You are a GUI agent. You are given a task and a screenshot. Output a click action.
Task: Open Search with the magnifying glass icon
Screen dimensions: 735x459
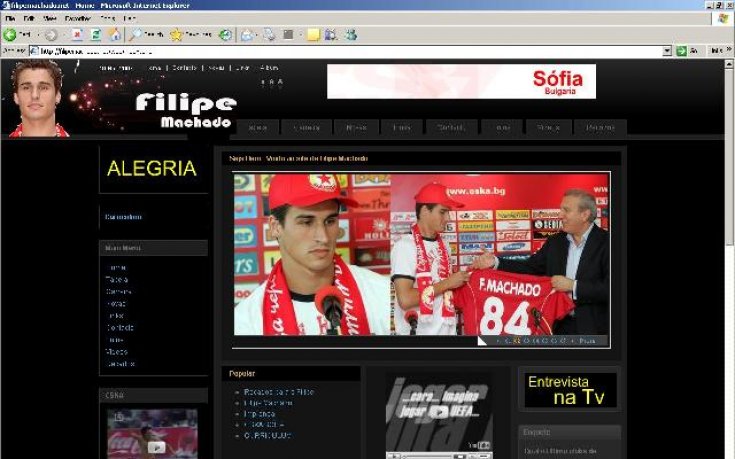point(135,34)
